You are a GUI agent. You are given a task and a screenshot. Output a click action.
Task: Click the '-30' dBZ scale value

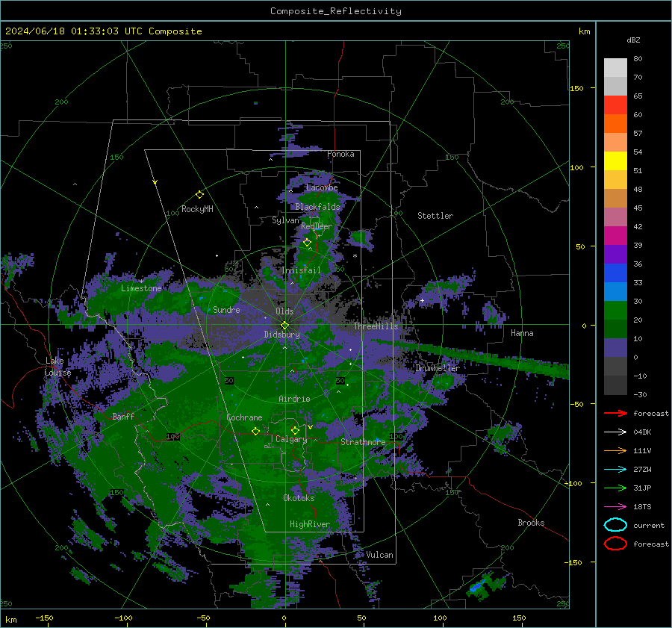pos(640,394)
